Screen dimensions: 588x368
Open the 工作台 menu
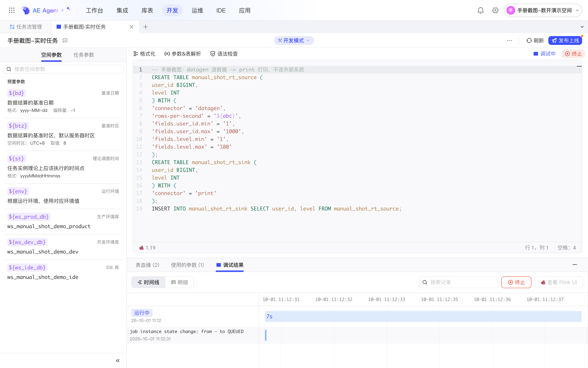pyautogui.click(x=94, y=10)
